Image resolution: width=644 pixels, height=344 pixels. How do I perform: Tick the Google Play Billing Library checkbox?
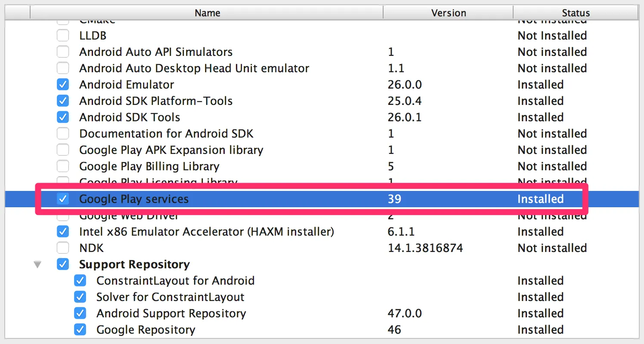(x=63, y=166)
